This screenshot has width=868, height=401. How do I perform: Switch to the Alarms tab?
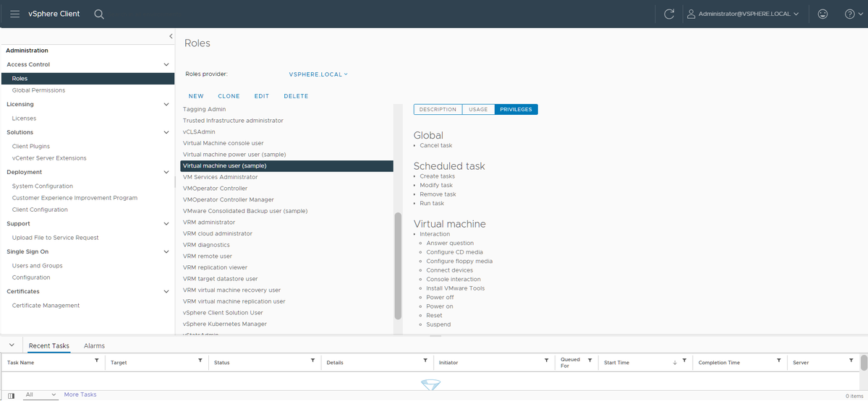[94, 346]
